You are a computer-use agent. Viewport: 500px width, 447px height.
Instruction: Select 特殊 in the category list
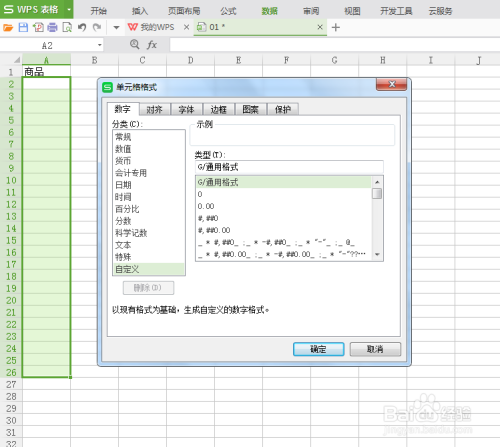(149, 257)
